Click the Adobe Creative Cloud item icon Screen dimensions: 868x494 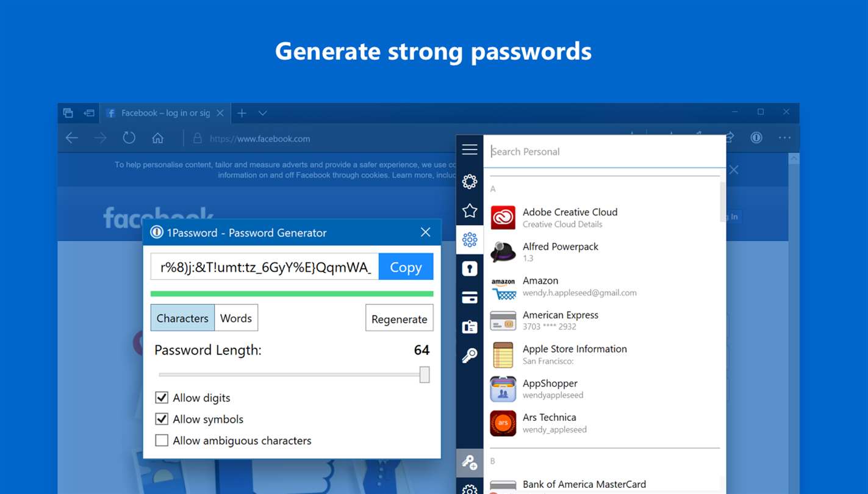pyautogui.click(x=503, y=218)
